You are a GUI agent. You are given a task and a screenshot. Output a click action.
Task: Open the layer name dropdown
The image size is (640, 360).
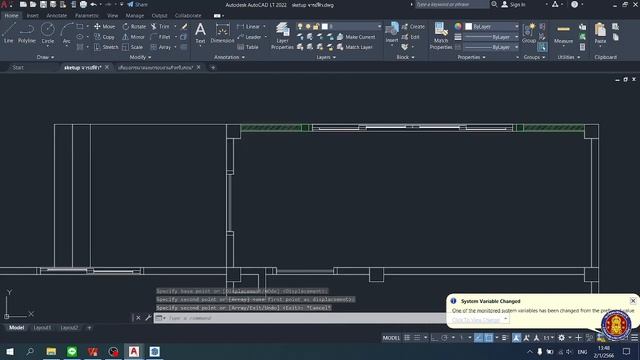[x=339, y=26]
